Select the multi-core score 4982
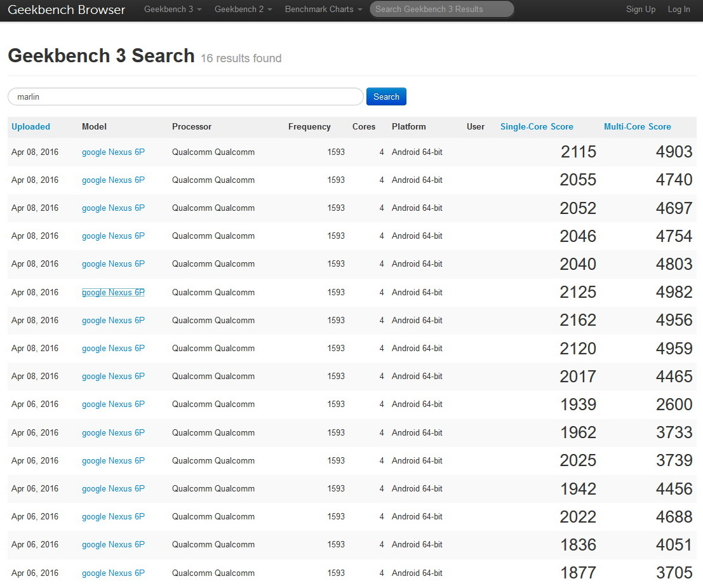The image size is (703, 588). [x=674, y=292]
